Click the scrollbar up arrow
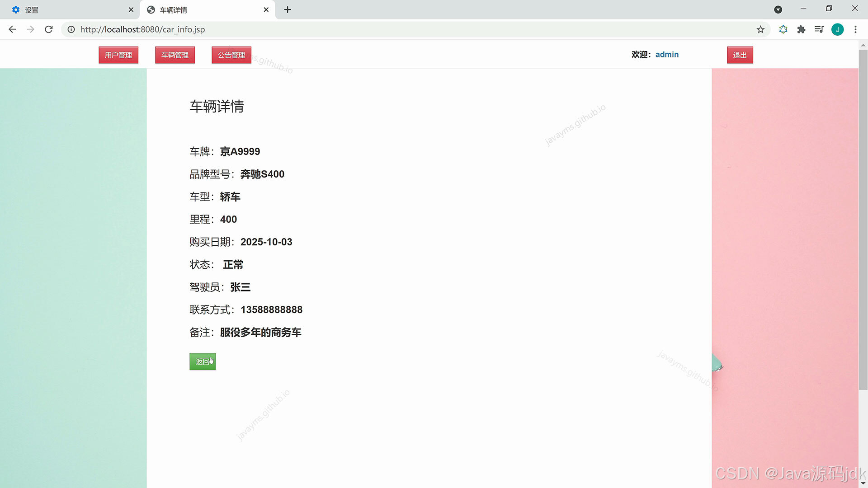 [863, 45]
